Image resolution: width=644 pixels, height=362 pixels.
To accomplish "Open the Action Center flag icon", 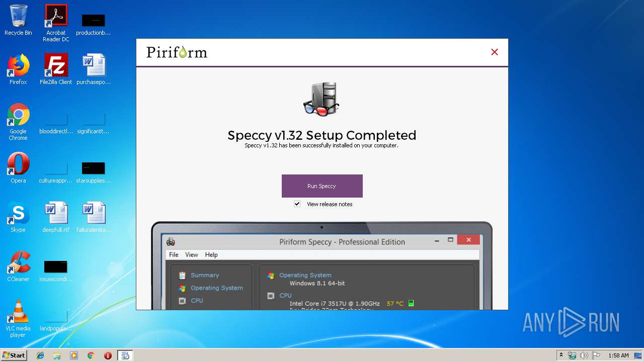I will click(596, 355).
